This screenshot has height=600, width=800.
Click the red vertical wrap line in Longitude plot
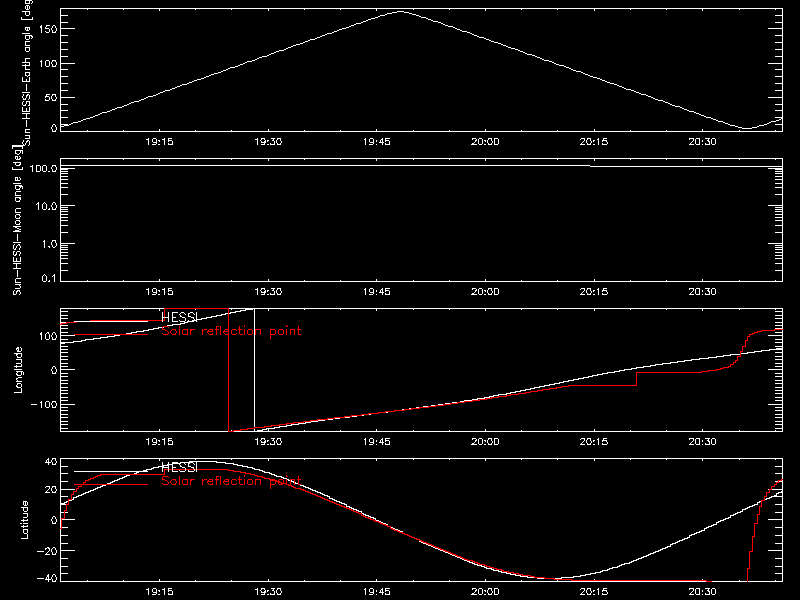pyautogui.click(x=229, y=369)
